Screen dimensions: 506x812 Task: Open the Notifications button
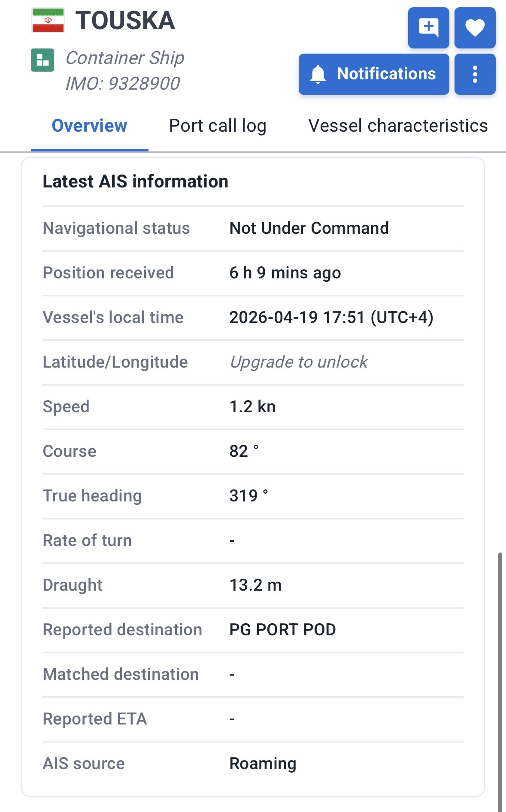pyautogui.click(x=374, y=74)
